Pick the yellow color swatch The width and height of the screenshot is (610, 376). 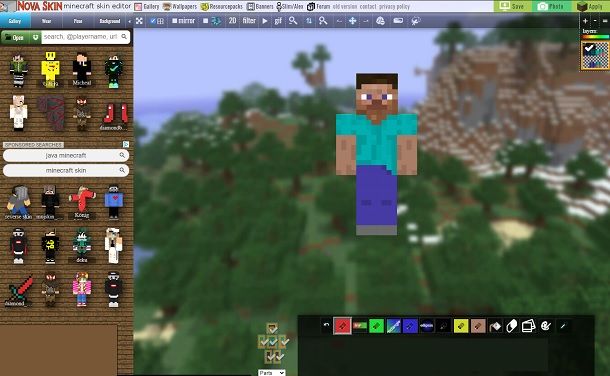tap(461, 326)
